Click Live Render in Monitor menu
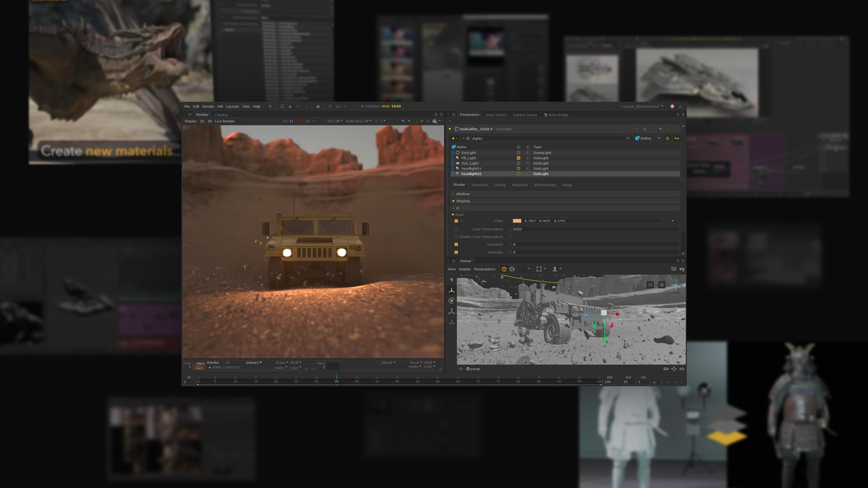Screen dimensions: 868x488 (x=225, y=121)
